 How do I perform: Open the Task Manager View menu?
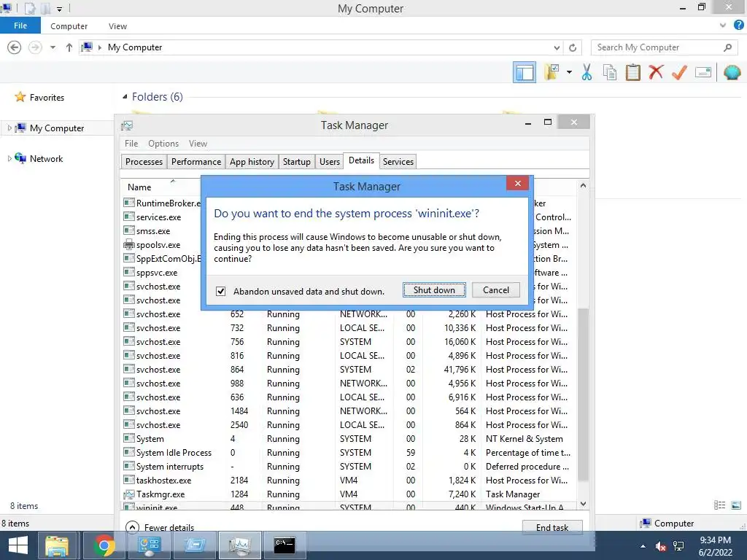198,144
